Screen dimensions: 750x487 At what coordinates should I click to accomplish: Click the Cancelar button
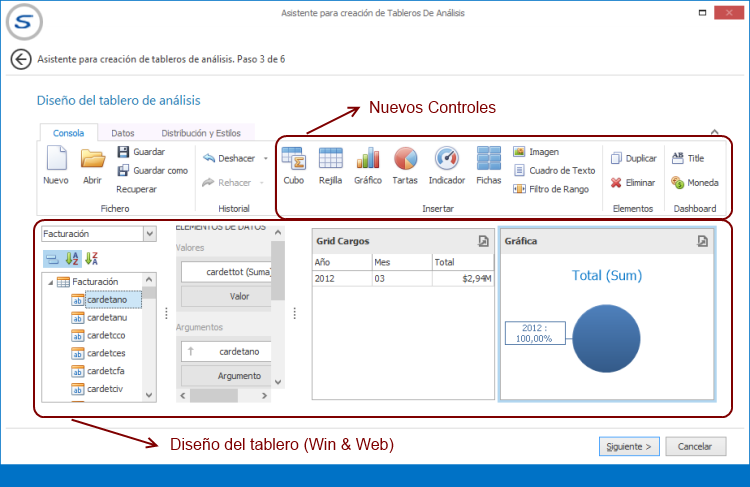[695, 446]
